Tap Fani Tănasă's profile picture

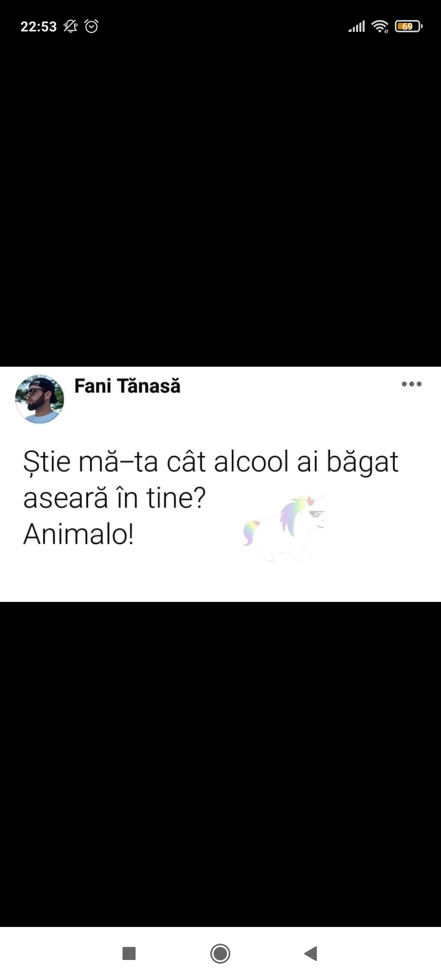point(40,399)
